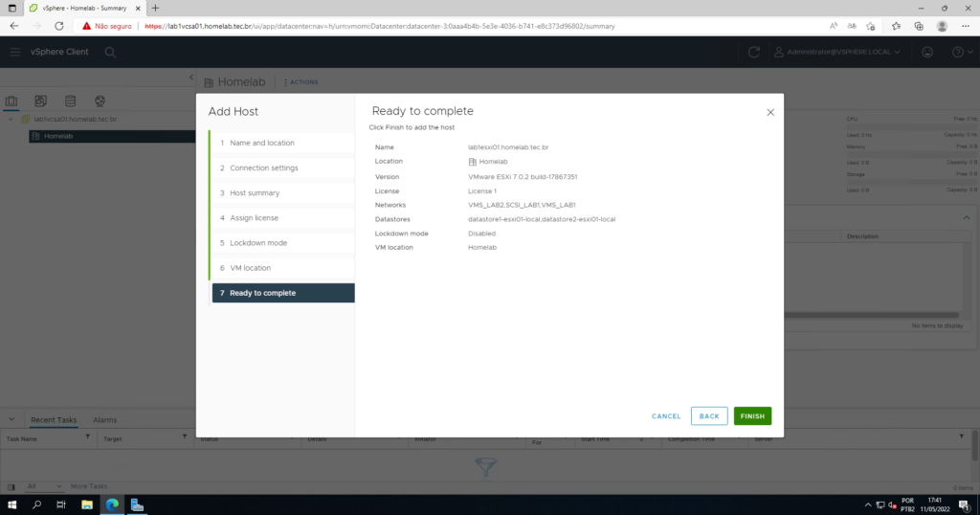
Task: Collapse the inventory navigation pane
Action: point(191,78)
